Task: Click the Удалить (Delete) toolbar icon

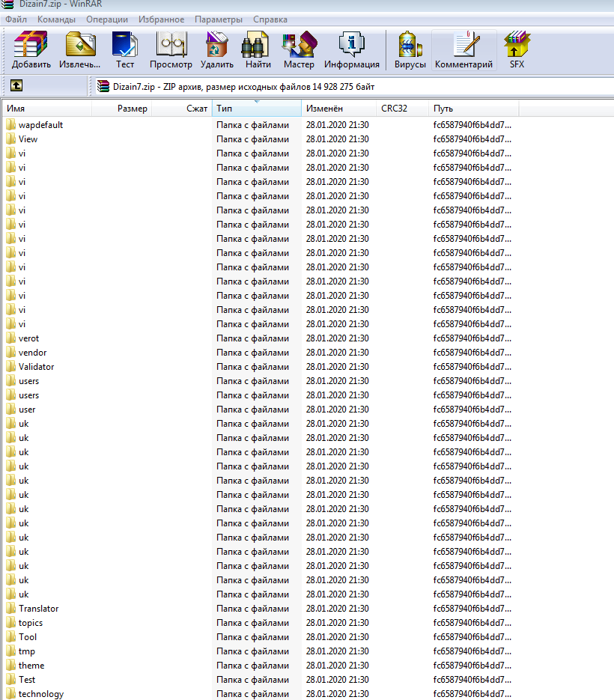Action: (x=217, y=50)
